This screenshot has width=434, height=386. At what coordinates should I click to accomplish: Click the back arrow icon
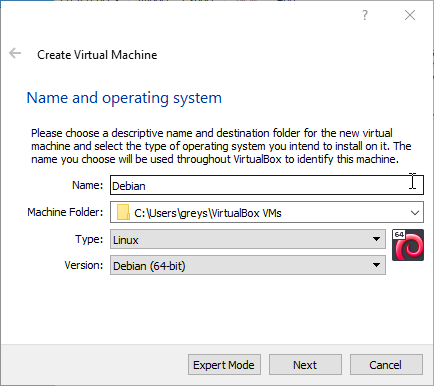click(15, 53)
